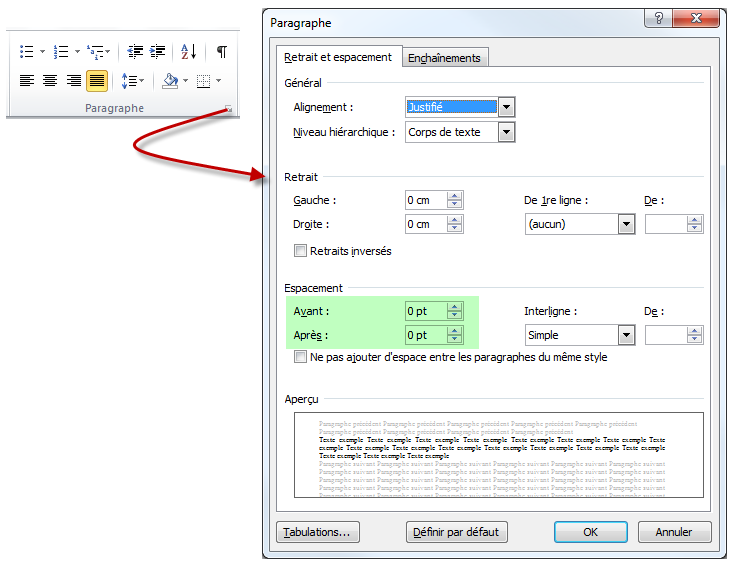Open the borders dropdown arrow

point(218,80)
